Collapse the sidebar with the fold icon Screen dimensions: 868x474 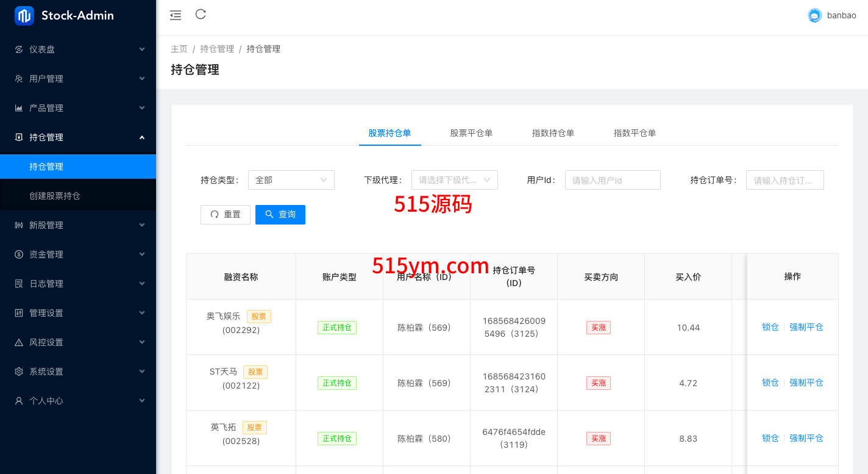176,15
